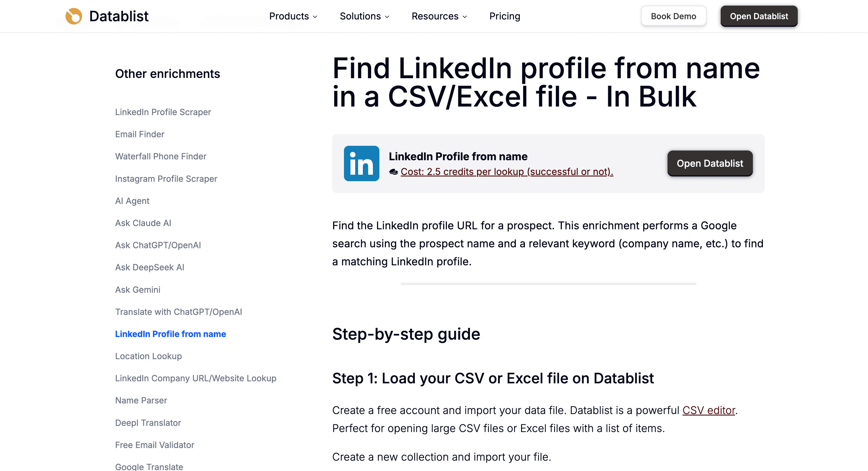Click the credits coin icon
Image resolution: width=868 pixels, height=471 pixels.
(x=393, y=172)
